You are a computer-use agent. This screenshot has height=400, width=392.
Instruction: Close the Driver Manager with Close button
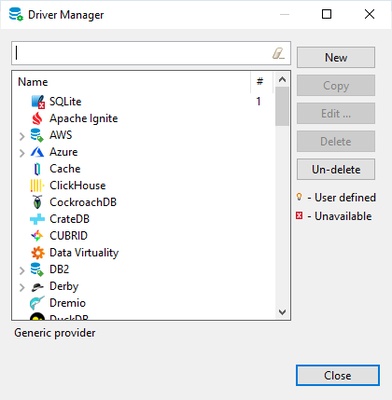338,376
